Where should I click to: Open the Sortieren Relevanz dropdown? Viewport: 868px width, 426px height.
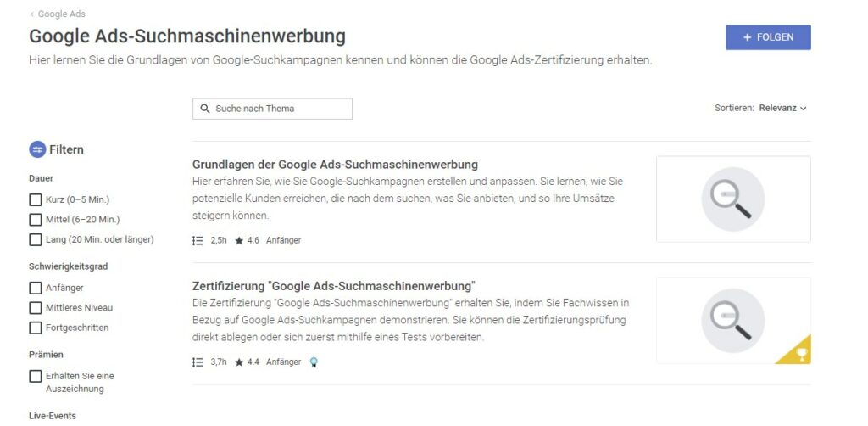pos(782,108)
